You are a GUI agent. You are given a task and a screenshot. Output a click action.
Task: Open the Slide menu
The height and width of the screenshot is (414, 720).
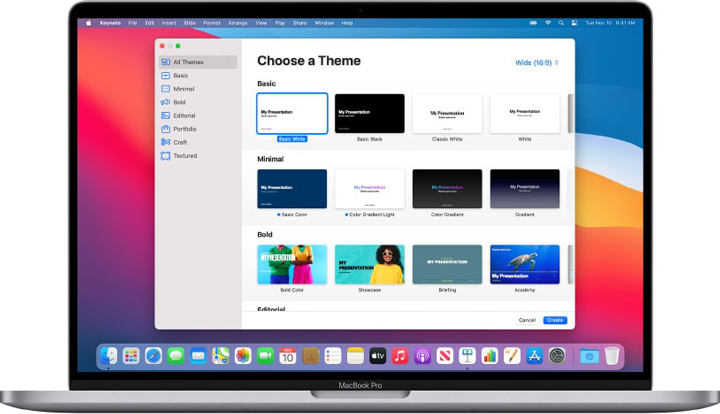point(190,23)
